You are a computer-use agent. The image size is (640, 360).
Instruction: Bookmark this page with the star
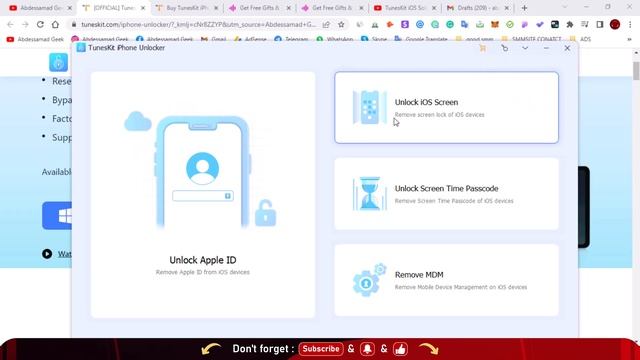341,24
